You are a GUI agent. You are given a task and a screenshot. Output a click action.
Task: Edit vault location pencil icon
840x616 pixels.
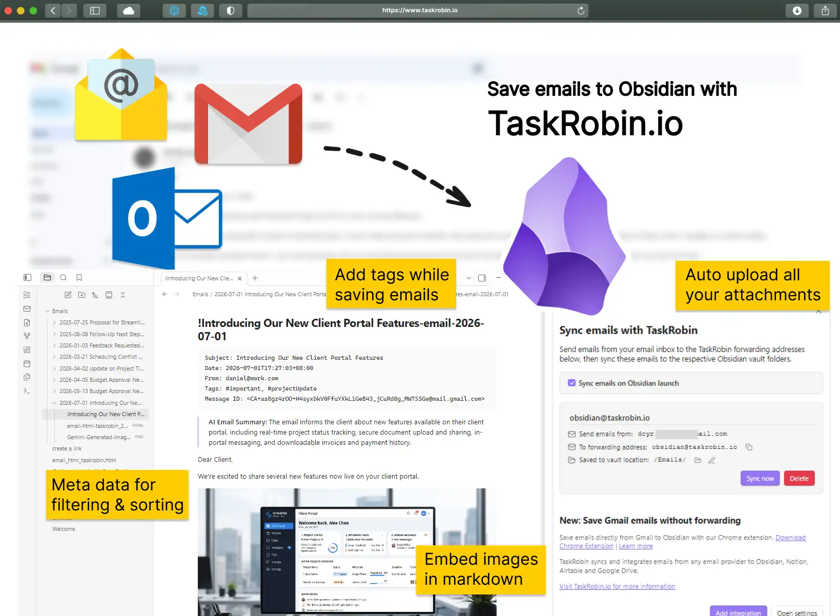click(712, 460)
